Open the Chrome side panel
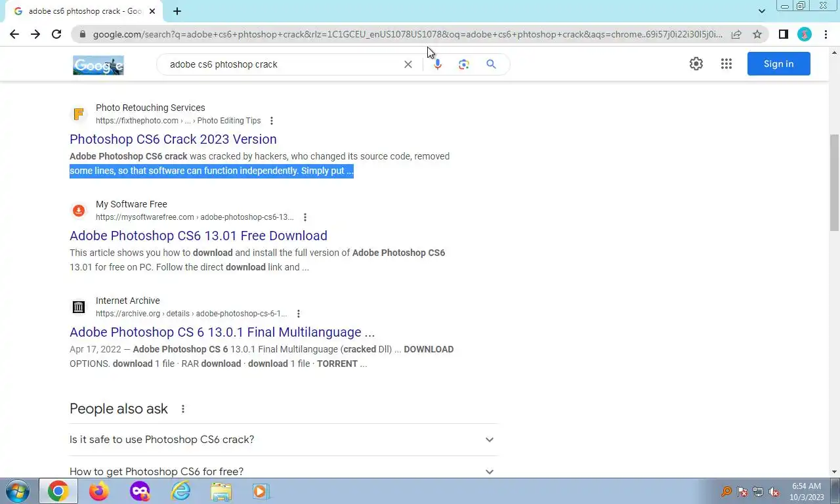 click(x=783, y=34)
